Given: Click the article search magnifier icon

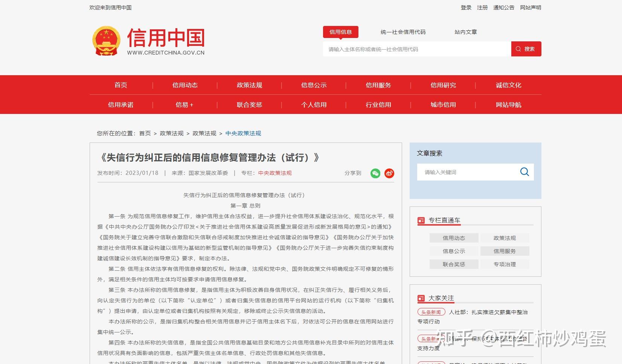Looking at the screenshot, I should pyautogui.click(x=524, y=172).
